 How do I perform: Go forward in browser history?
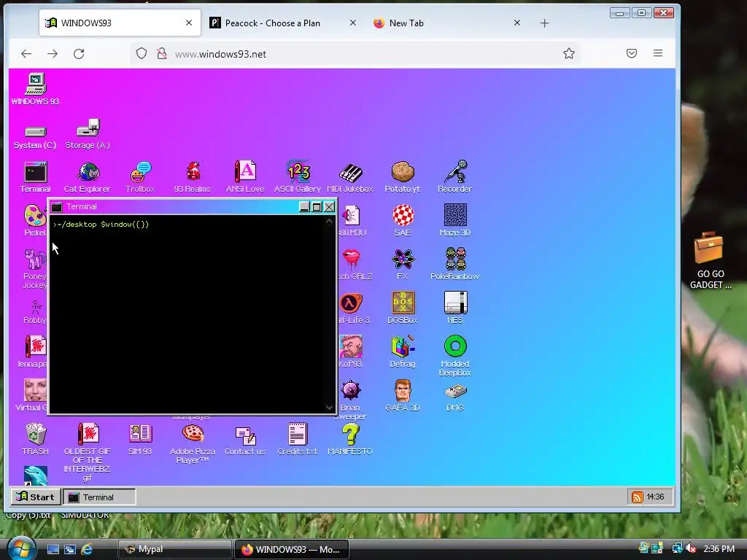53,54
